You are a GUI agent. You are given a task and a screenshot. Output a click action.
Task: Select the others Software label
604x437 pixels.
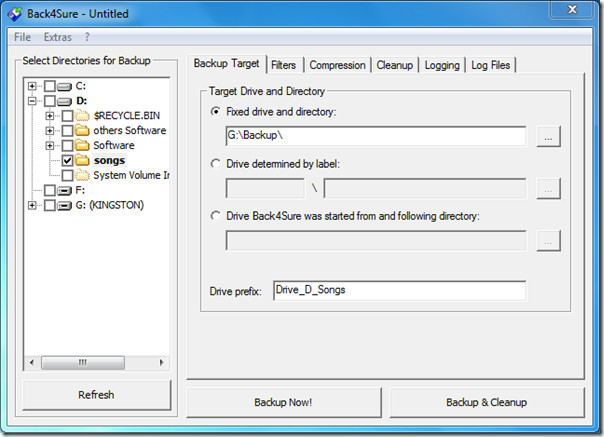[x=130, y=131]
